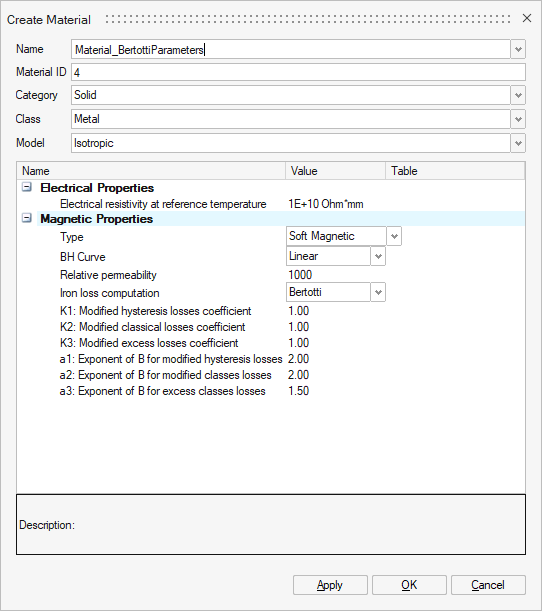Viewport: 542px width, 611px height.
Task: Open the Class dropdown showing Metal
Action: tap(518, 119)
